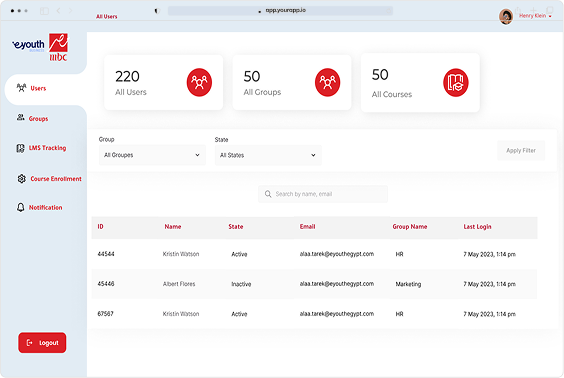The image size is (564, 378).
Task: Click the All Groups red people icon
Action: point(327,82)
